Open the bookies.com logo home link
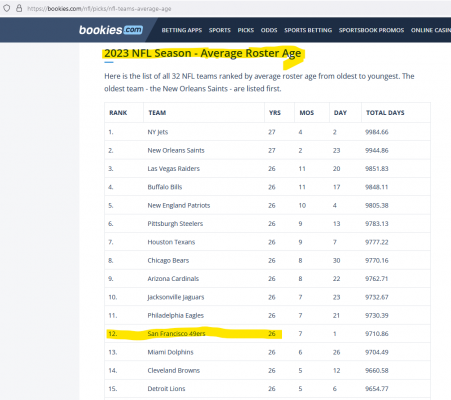Screen dimensions: 451x400 (x=111, y=30)
